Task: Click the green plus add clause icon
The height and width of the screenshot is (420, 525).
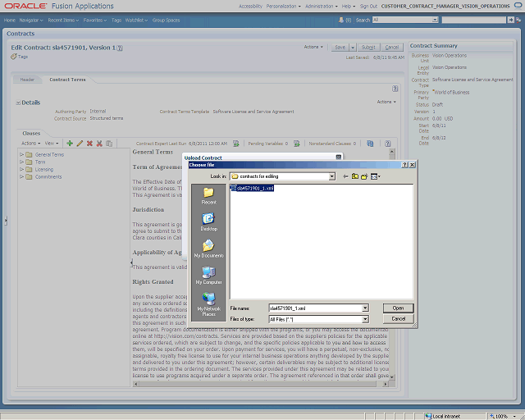Action: point(70,144)
